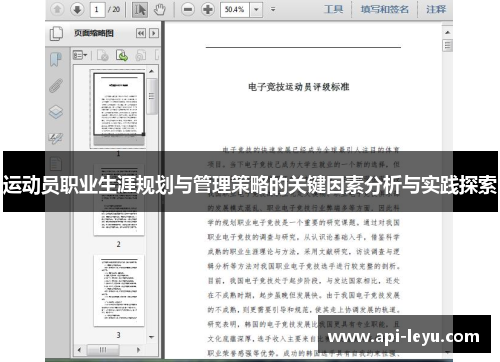Zoom in with the plus button
Screen dimensions: 500x362
(x=207, y=9)
